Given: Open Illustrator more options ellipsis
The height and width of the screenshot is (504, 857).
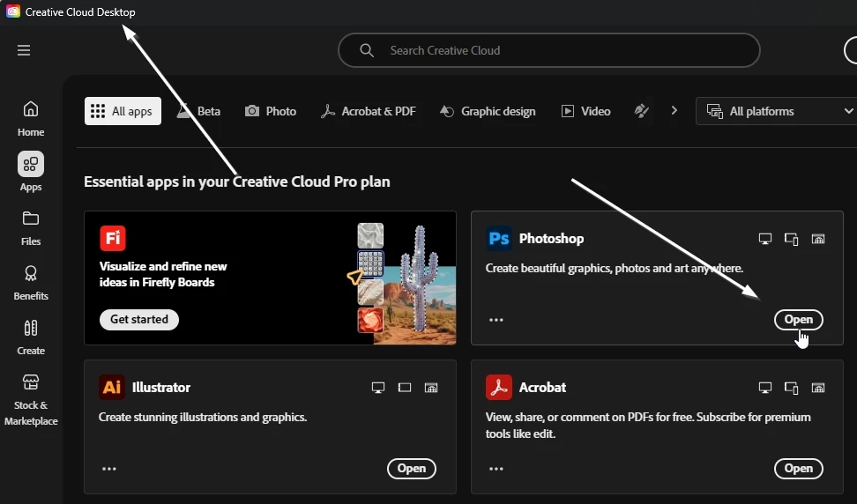Looking at the screenshot, I should (109, 469).
